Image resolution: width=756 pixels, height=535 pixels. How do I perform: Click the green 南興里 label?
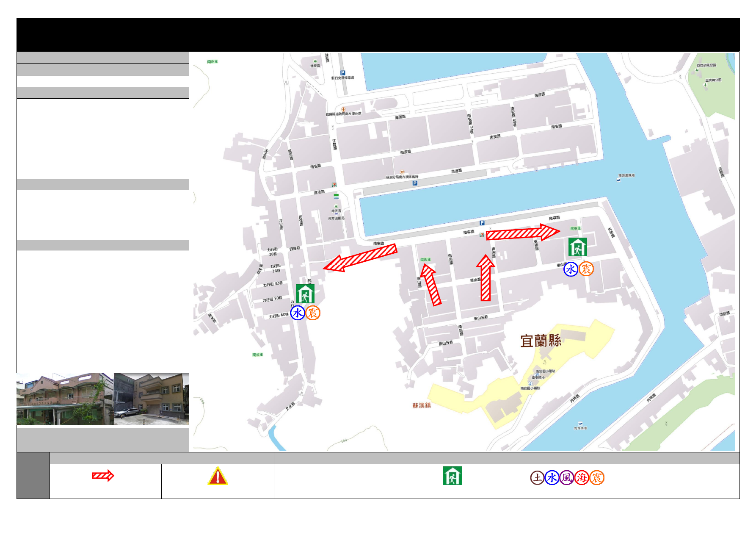click(x=425, y=259)
